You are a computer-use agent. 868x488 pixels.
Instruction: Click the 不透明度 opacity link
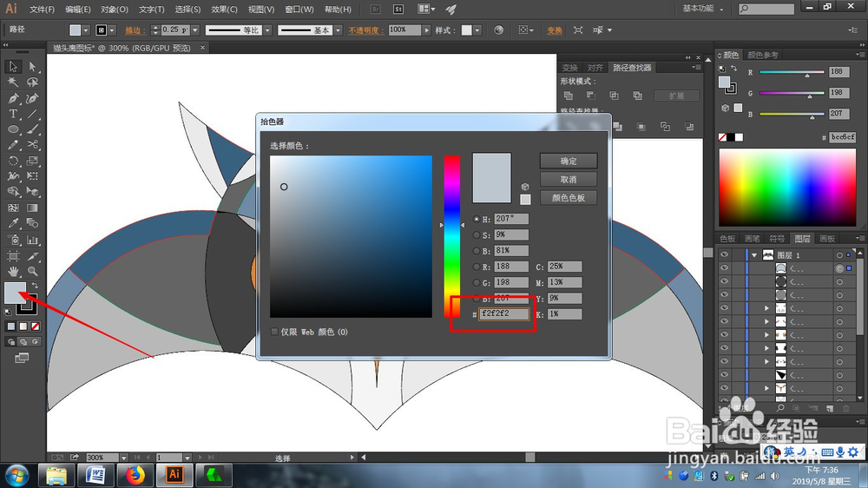click(366, 30)
